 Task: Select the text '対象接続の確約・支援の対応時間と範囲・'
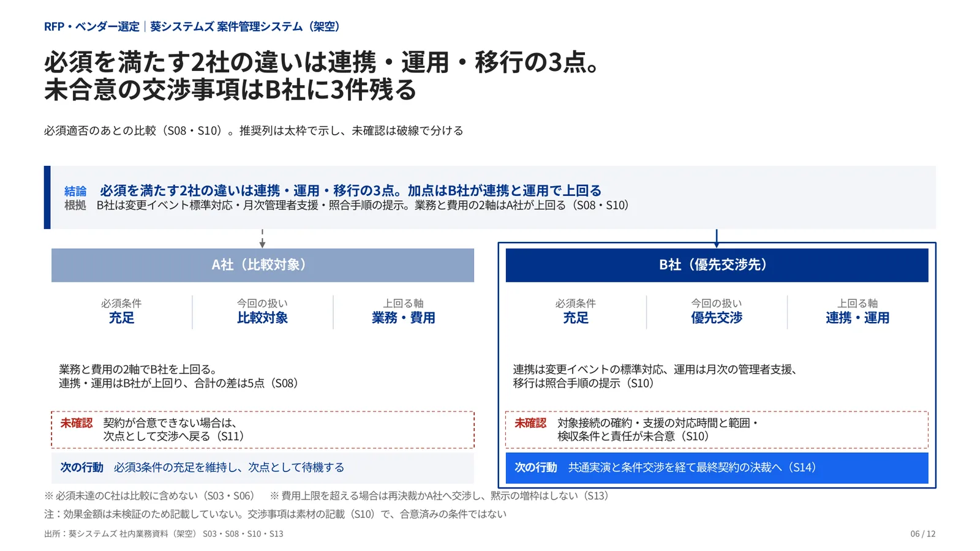(x=658, y=423)
